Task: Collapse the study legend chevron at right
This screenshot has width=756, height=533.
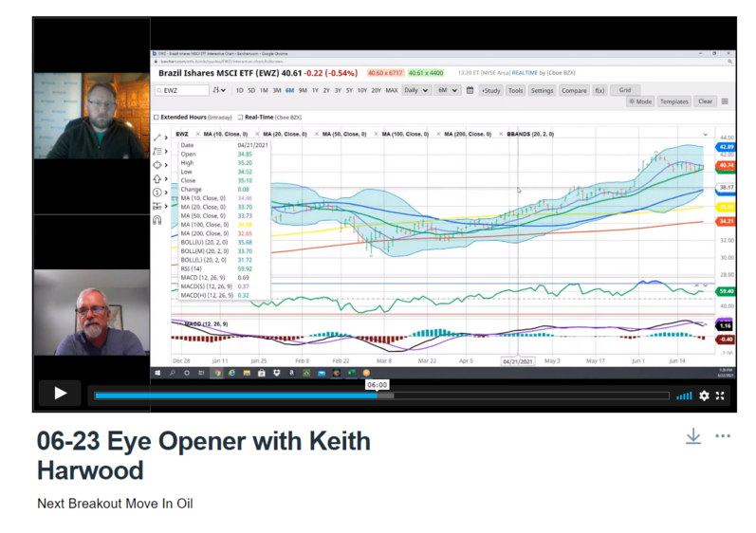Action: [x=706, y=135]
